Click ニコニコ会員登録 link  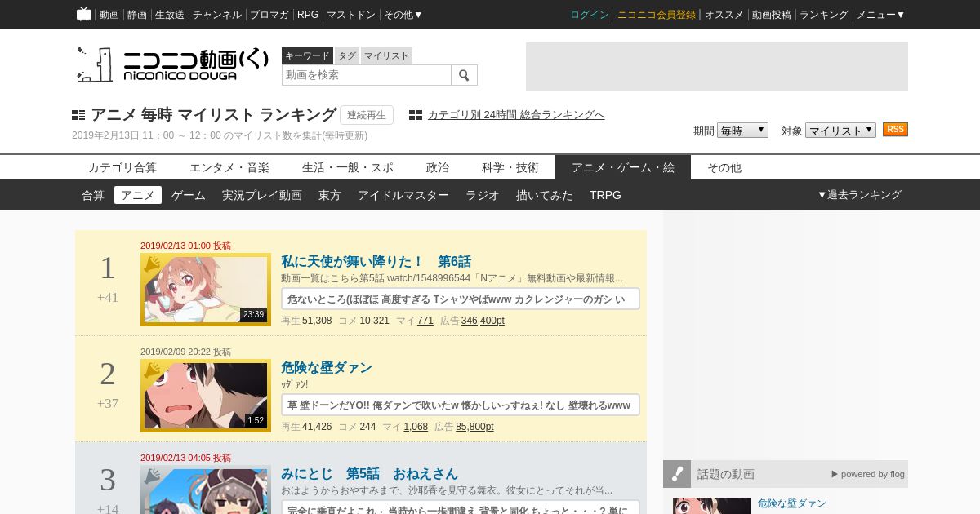point(657,15)
